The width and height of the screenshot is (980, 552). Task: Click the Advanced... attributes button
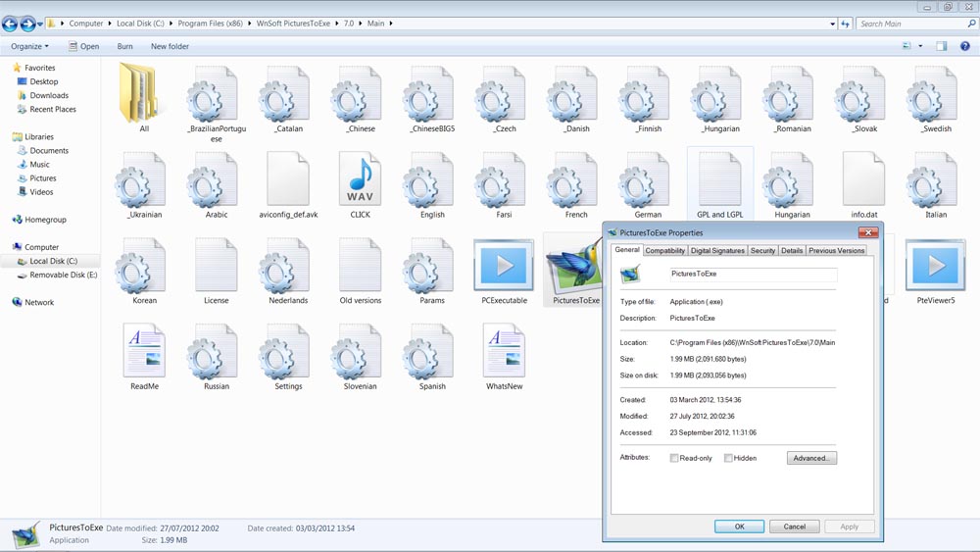point(811,458)
